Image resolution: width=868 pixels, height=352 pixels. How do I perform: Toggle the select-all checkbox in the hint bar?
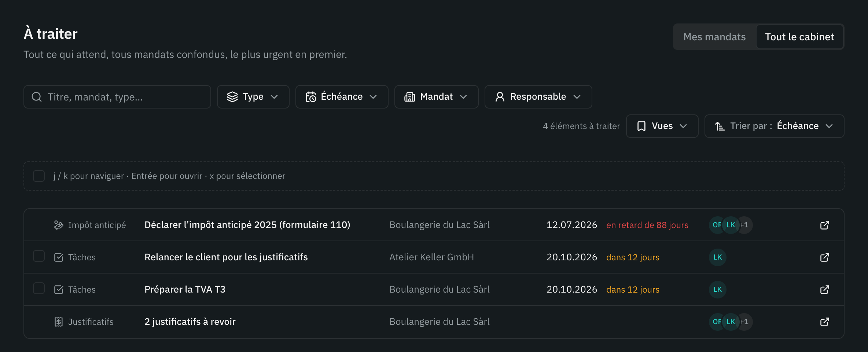39,176
